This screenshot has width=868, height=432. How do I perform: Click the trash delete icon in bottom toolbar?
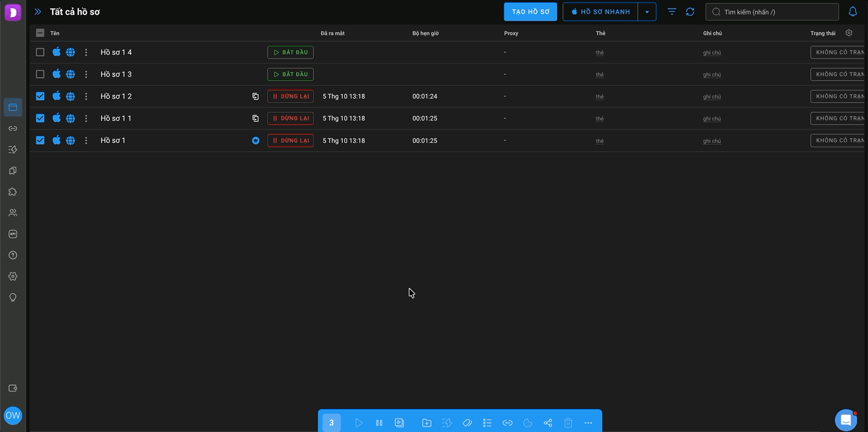point(568,423)
